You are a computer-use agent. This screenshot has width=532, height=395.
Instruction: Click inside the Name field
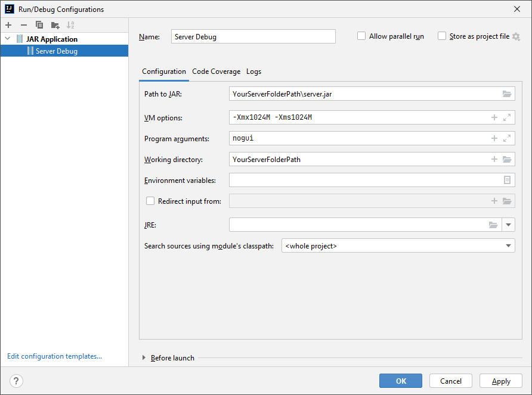253,36
